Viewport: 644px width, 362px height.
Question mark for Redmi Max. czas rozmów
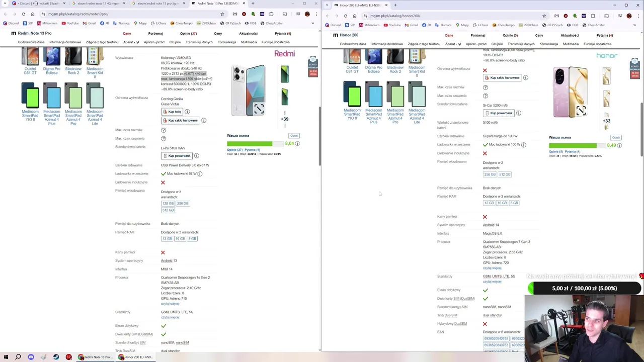(163, 130)
